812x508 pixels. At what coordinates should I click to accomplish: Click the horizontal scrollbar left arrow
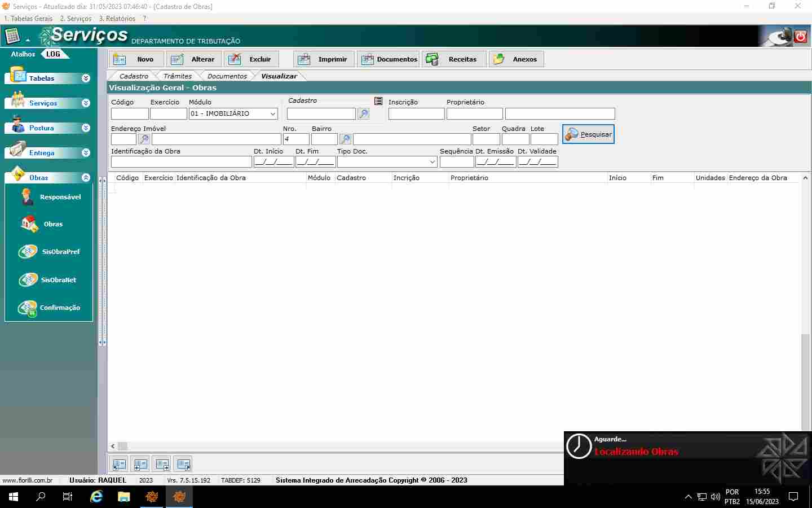click(x=113, y=446)
